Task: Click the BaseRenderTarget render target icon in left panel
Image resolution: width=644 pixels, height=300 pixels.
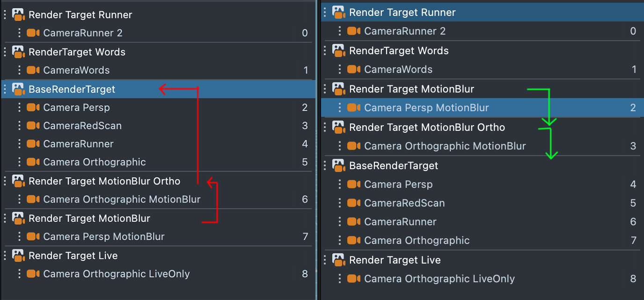Action: pos(18,89)
